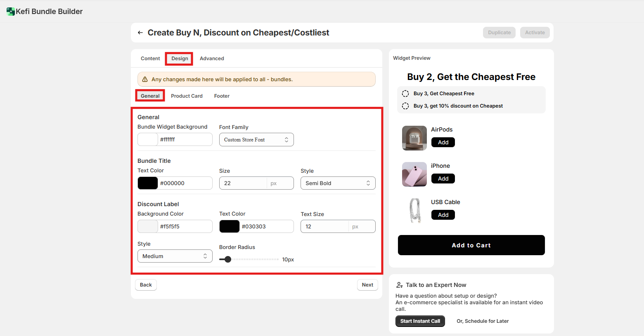This screenshot has height=336, width=644.
Task: Click the Or, Schedule for Later link
Action: pyautogui.click(x=482, y=321)
